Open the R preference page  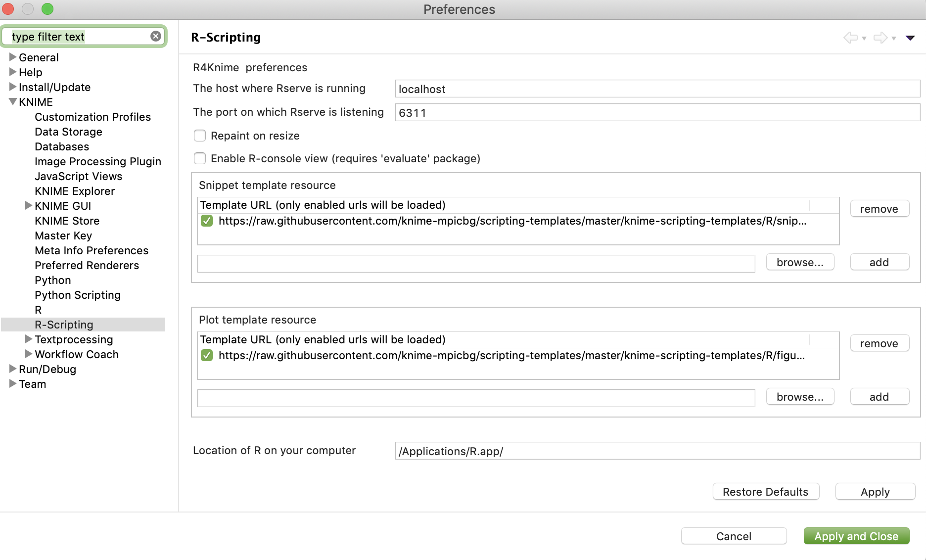coord(38,310)
